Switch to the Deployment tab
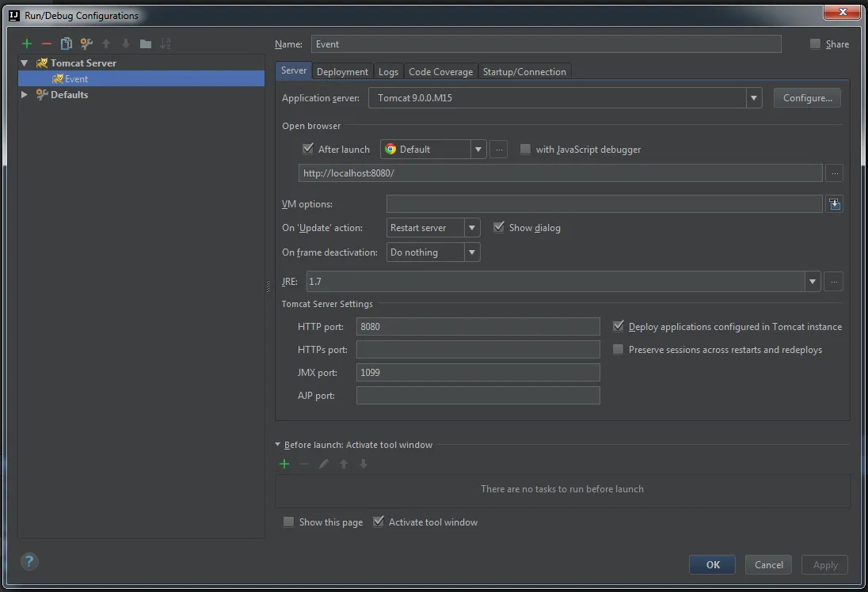868x592 pixels. [x=342, y=71]
